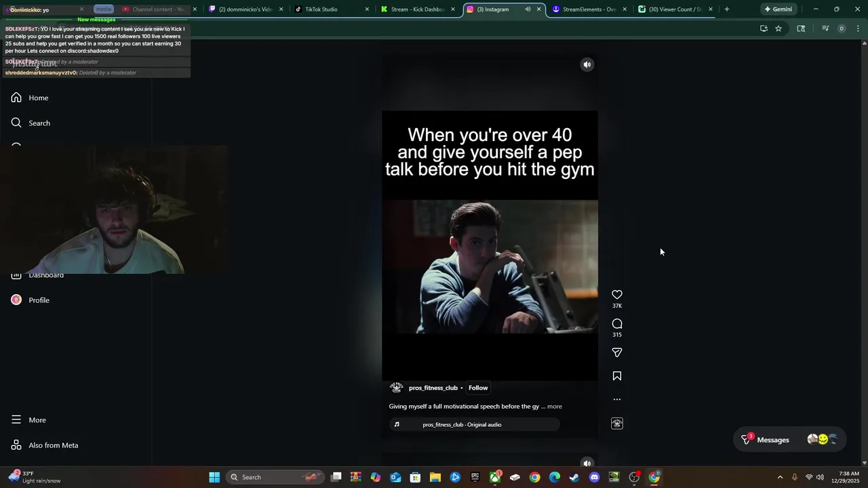The height and width of the screenshot is (488, 868).
Task: Expand the caption with the more link
Action: (x=555, y=407)
